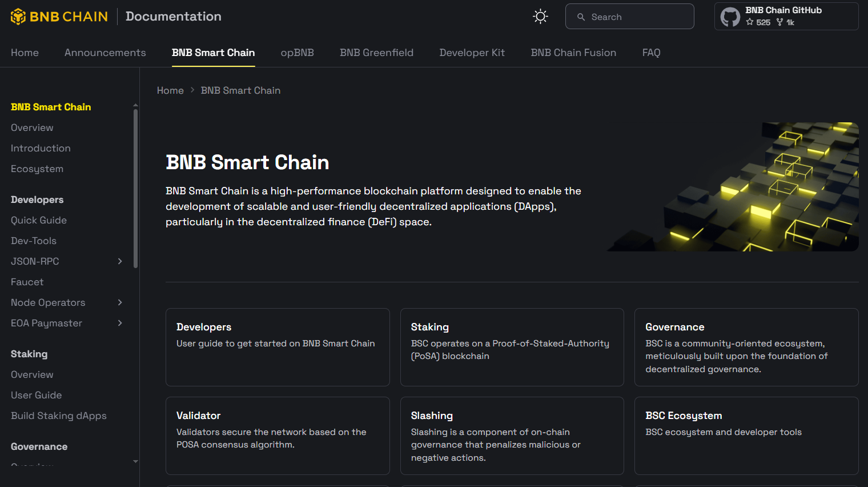Viewport: 868px width, 487px height.
Task: Click the glowing cubes hero image
Action: tap(733, 187)
